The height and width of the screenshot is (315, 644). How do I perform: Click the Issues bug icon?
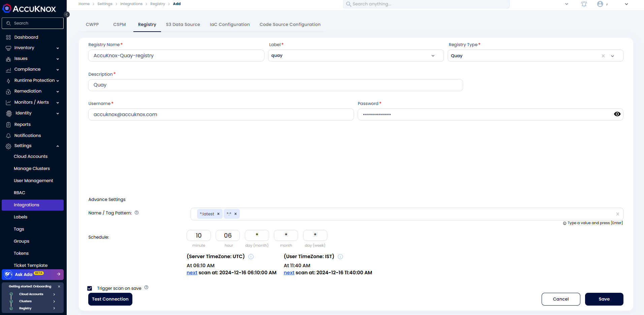(8, 59)
